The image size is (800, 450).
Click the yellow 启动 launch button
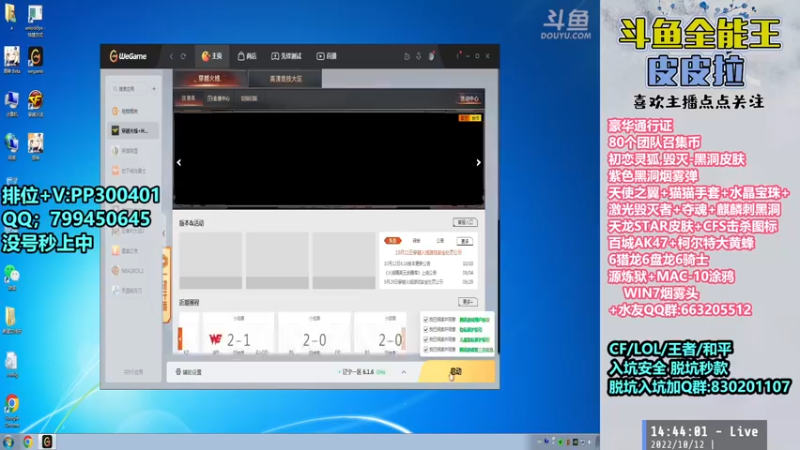coord(457,371)
